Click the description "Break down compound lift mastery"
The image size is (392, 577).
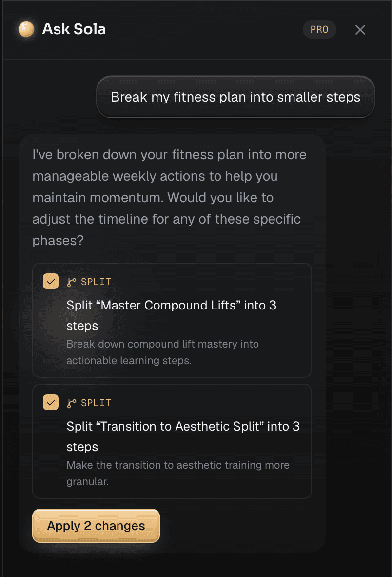click(x=162, y=352)
